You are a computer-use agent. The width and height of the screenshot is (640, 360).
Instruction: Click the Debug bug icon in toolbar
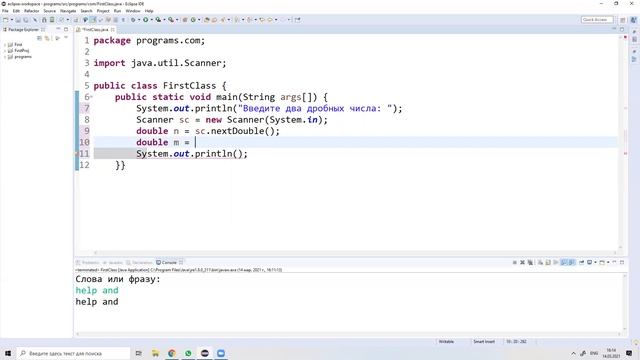pos(133,20)
